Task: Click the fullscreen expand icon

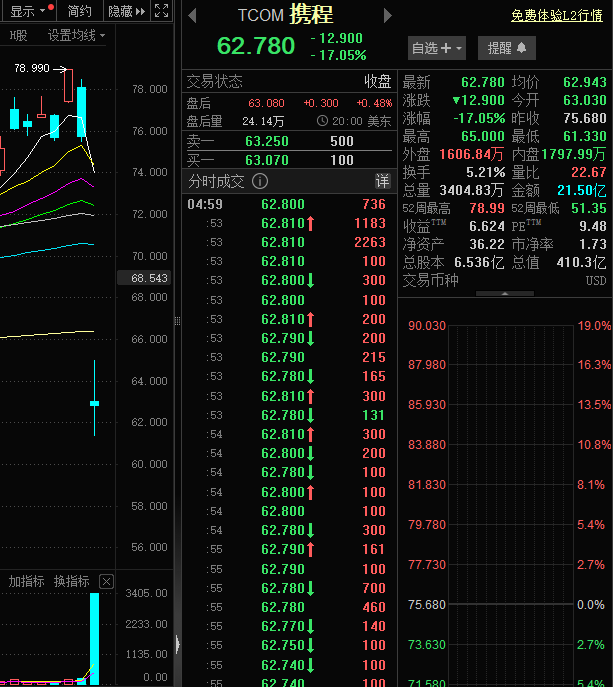Action: (162, 11)
